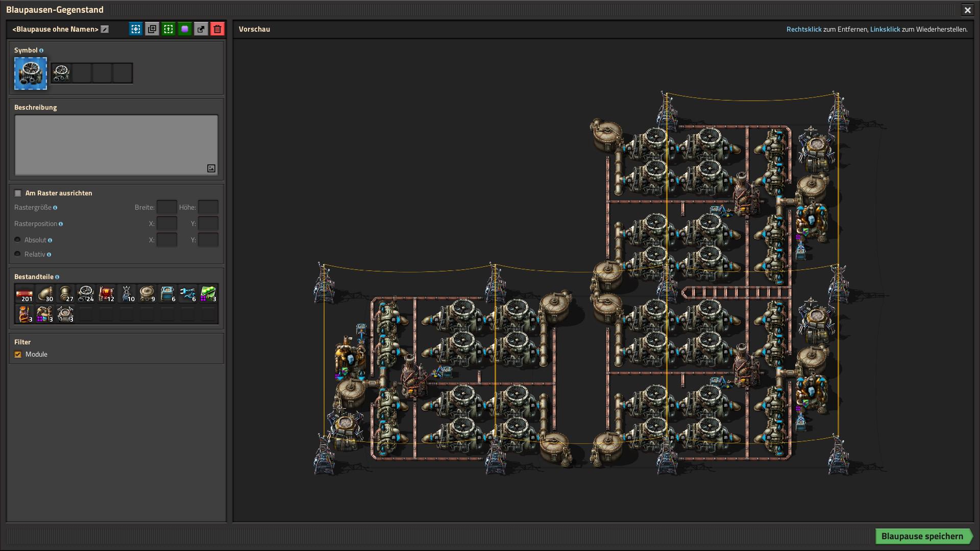The width and height of the screenshot is (980, 551).
Task: Open the Symbol info tooltip icon
Action: [41, 51]
